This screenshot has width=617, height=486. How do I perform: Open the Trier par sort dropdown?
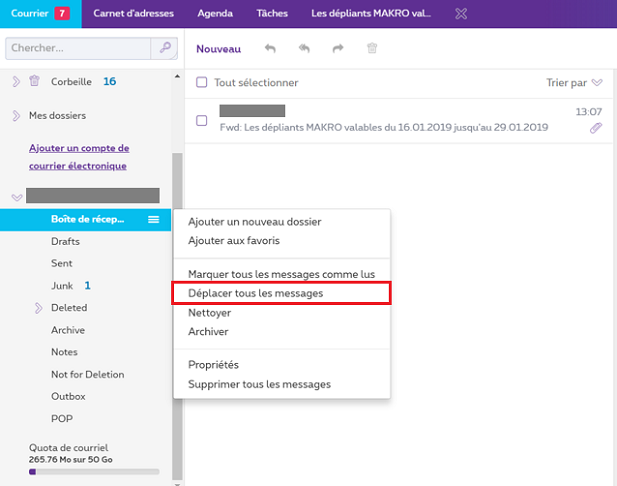(575, 83)
